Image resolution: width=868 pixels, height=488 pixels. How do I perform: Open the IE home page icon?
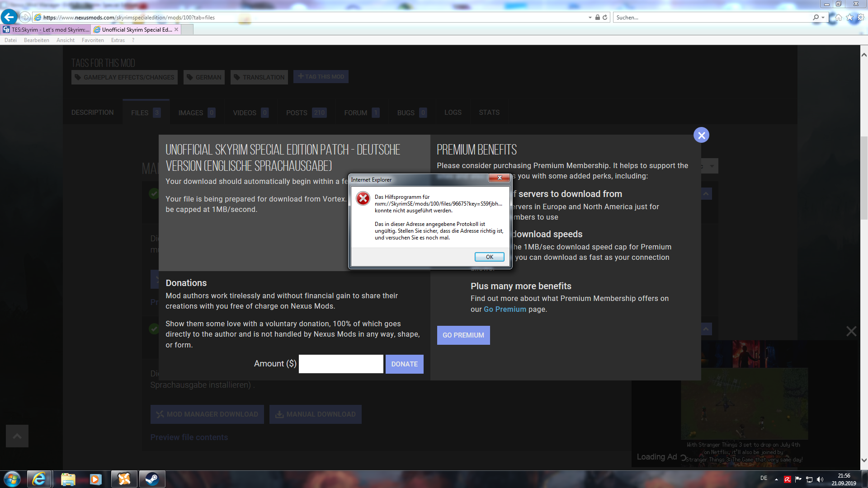839,18
